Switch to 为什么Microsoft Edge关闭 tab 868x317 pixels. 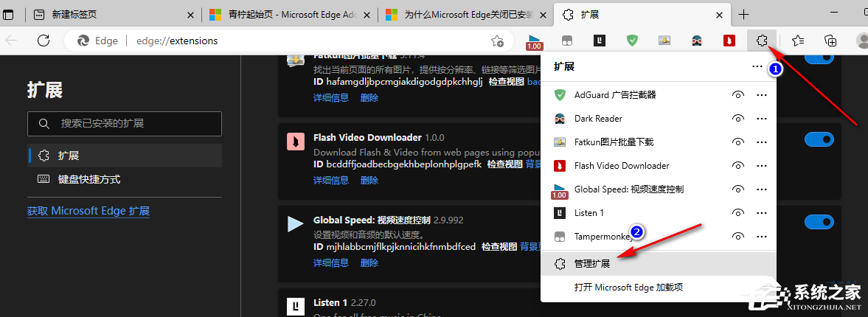[x=465, y=15]
